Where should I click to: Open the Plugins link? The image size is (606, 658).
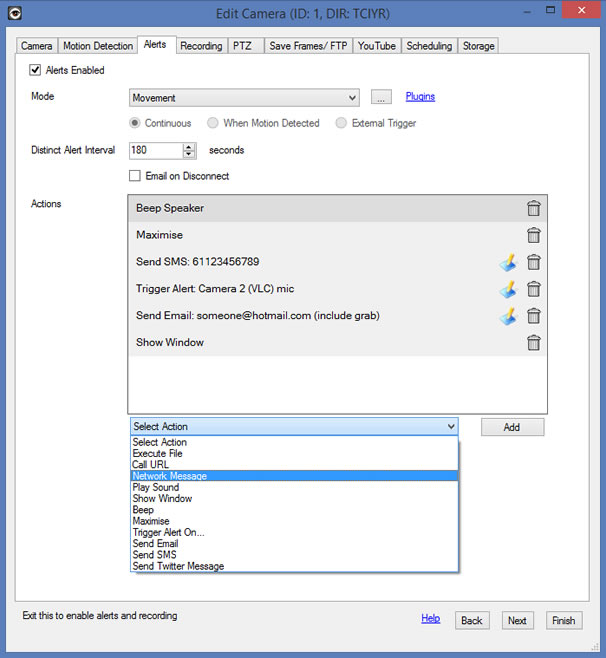point(420,97)
